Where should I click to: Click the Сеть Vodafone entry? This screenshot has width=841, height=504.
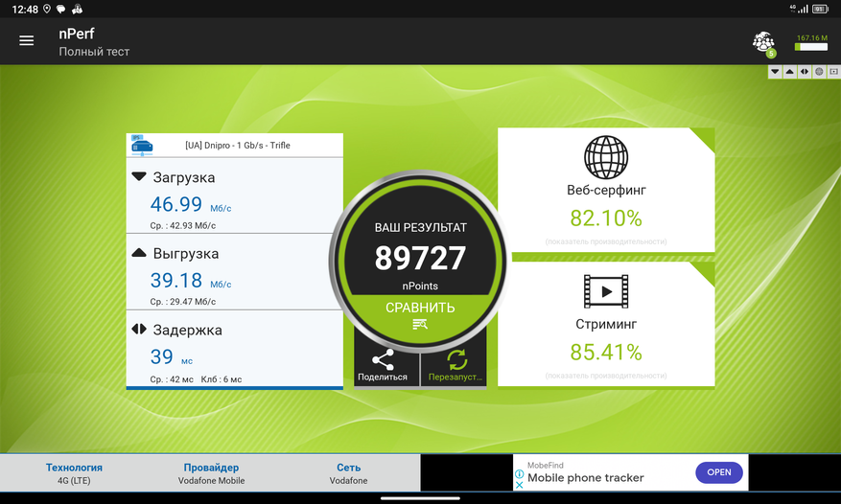point(349,473)
